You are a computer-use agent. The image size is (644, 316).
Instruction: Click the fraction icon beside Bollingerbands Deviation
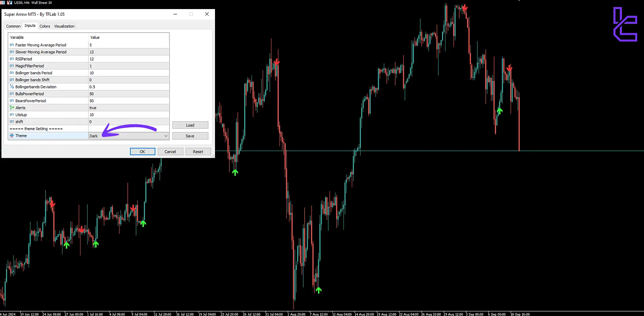12,87
